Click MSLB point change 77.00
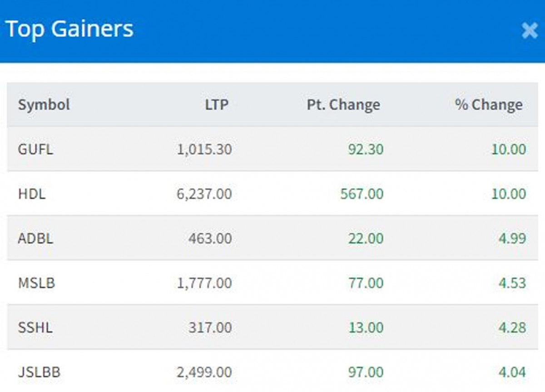 point(366,283)
